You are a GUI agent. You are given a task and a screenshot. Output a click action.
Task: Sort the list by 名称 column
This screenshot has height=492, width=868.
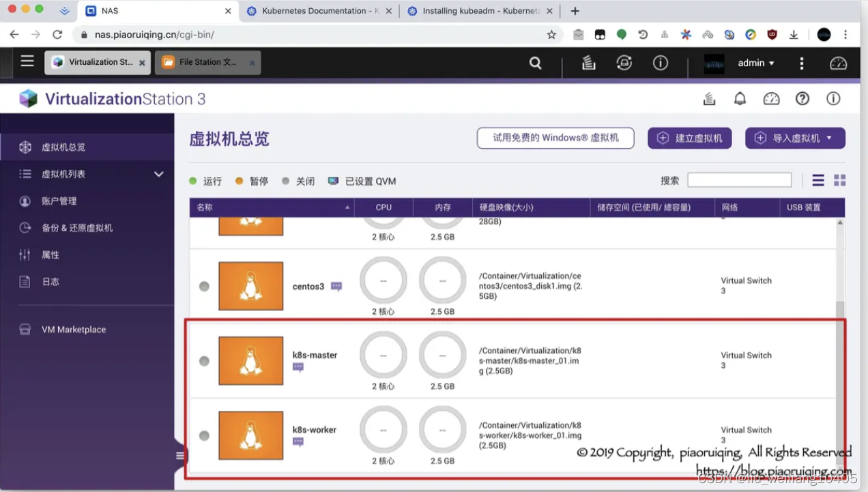[x=272, y=207]
